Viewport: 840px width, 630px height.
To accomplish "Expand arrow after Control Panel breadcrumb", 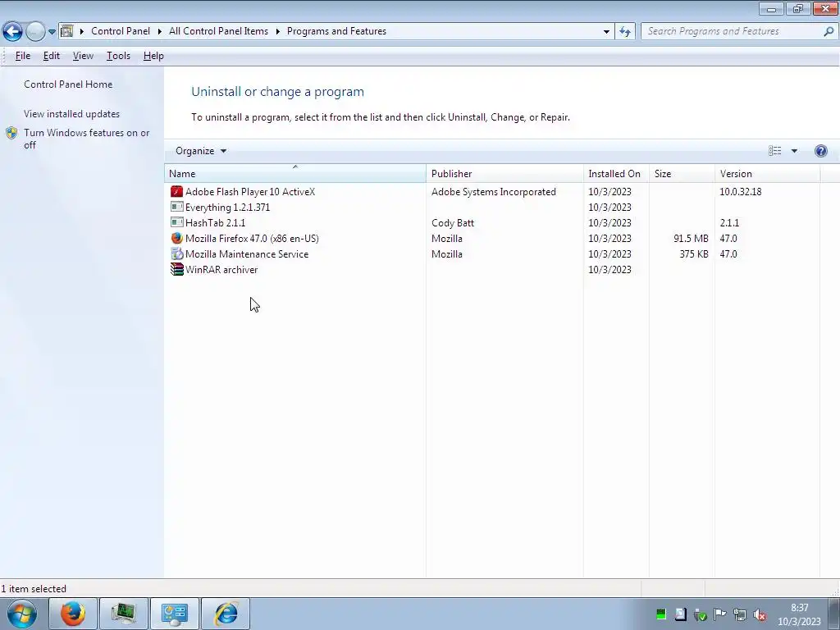I will [160, 32].
